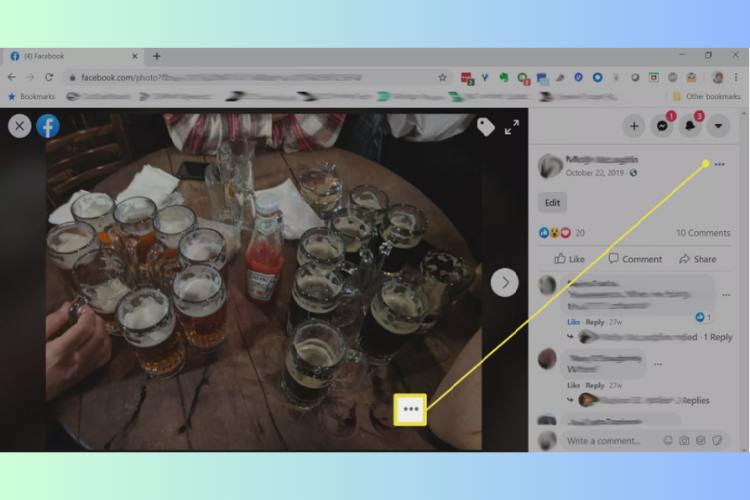The height and width of the screenshot is (500, 750).
Task: Share the photo
Action: [698, 259]
